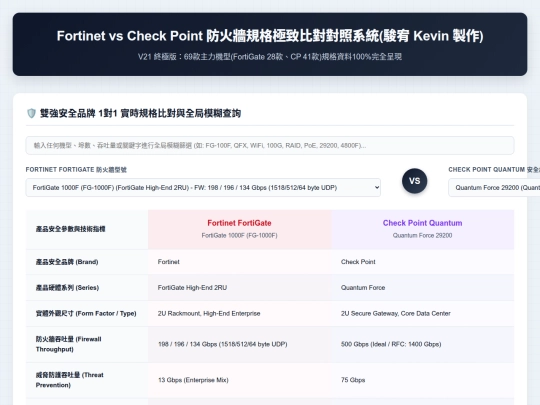
Task: Click the 'Firewall Throughput' row label
Action: 69,344
